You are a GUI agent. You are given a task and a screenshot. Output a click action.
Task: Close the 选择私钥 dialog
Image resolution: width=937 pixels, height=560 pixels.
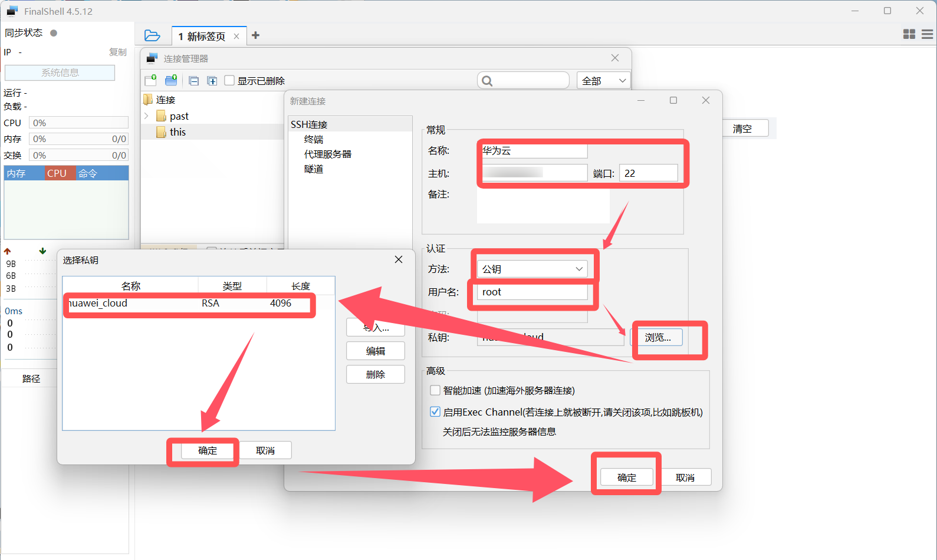399,259
